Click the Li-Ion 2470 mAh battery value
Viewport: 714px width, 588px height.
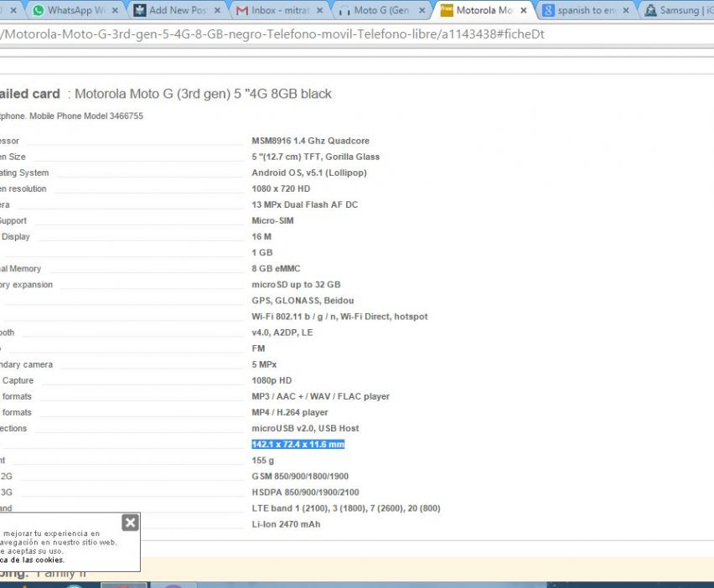click(x=286, y=524)
